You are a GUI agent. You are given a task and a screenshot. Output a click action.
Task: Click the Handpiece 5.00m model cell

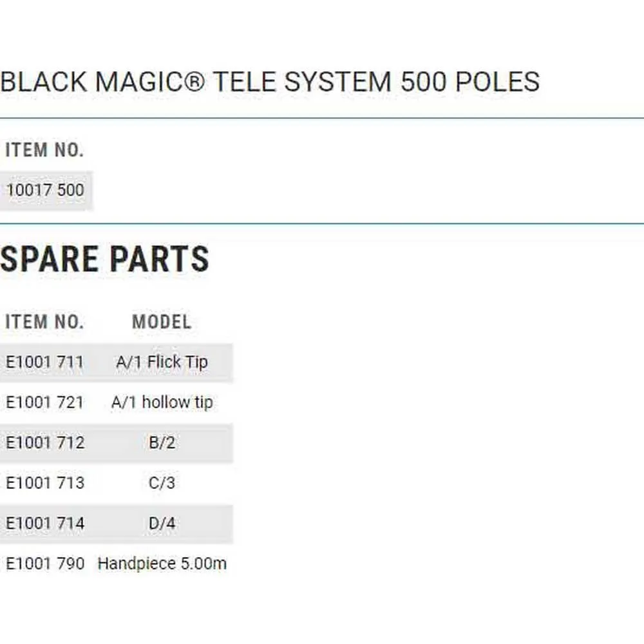[x=162, y=564]
